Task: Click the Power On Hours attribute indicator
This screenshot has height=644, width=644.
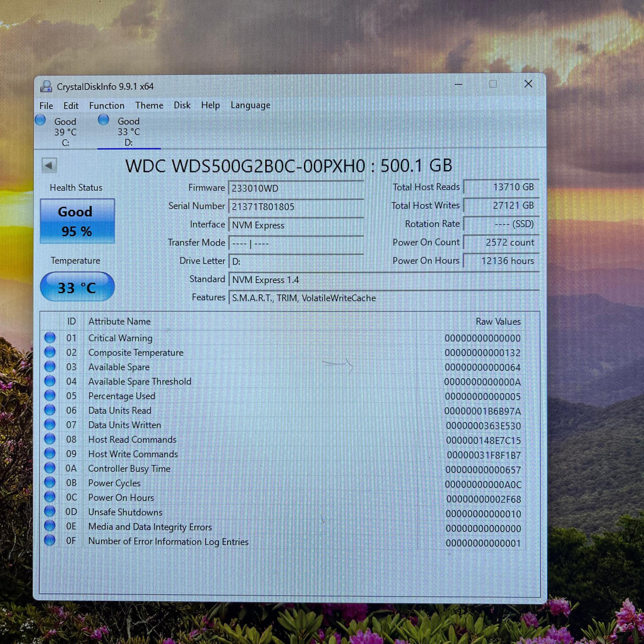Action: coord(50,497)
